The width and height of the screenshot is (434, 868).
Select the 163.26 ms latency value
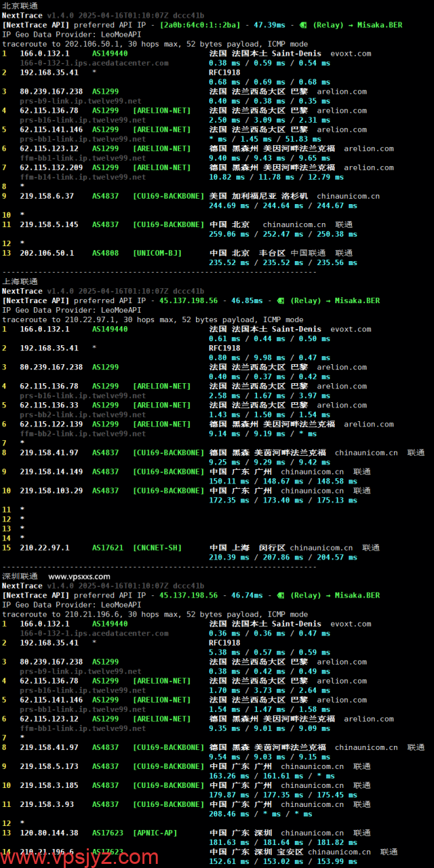pyautogui.click(x=229, y=776)
